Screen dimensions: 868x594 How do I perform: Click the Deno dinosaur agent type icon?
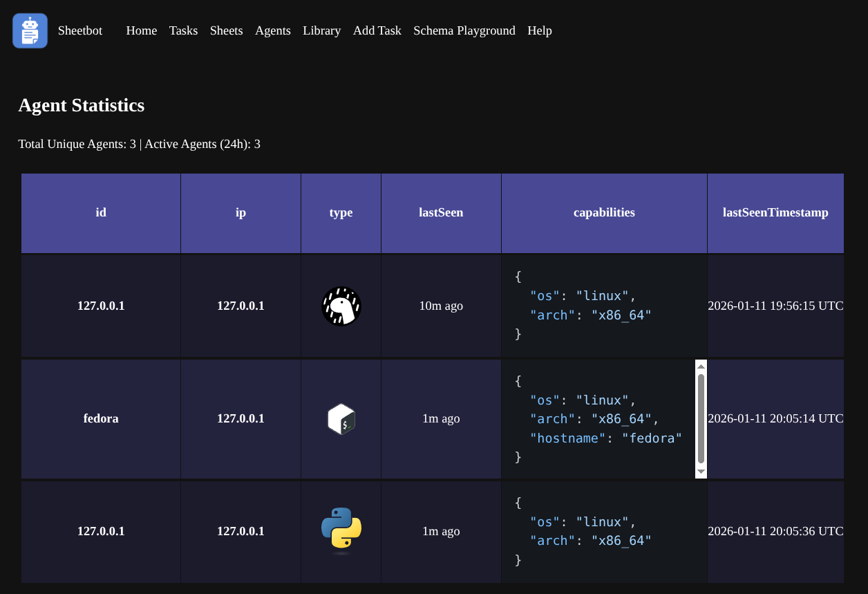pos(341,306)
